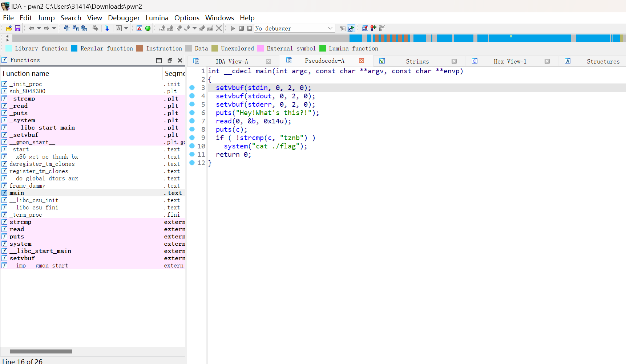
Task: Open the Debugger menu
Action: click(124, 18)
